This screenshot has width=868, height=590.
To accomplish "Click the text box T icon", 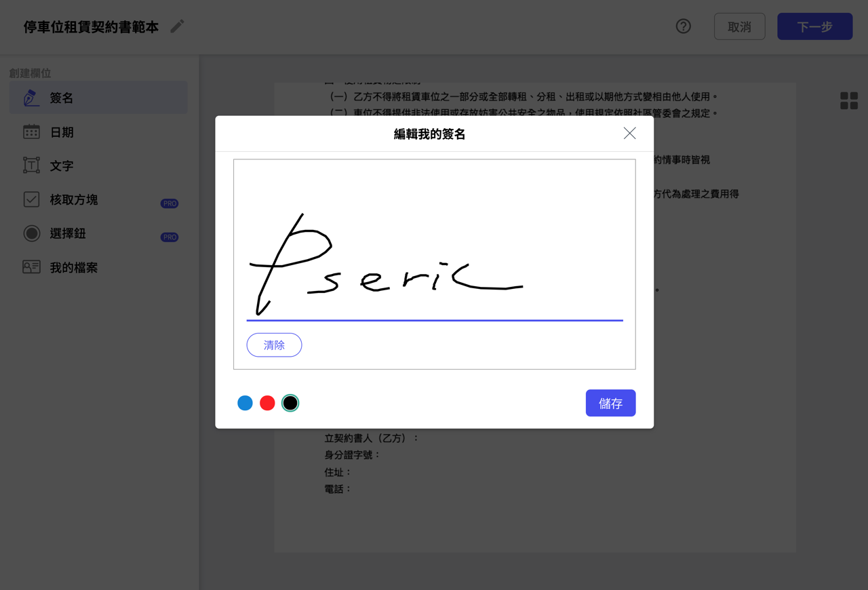I will (x=31, y=165).
